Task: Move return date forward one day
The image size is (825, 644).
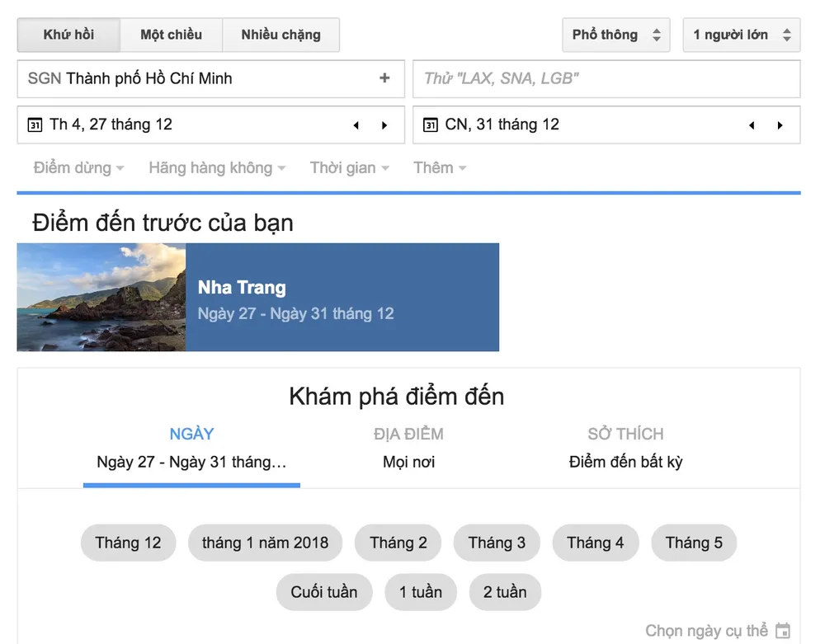Action: (x=780, y=125)
